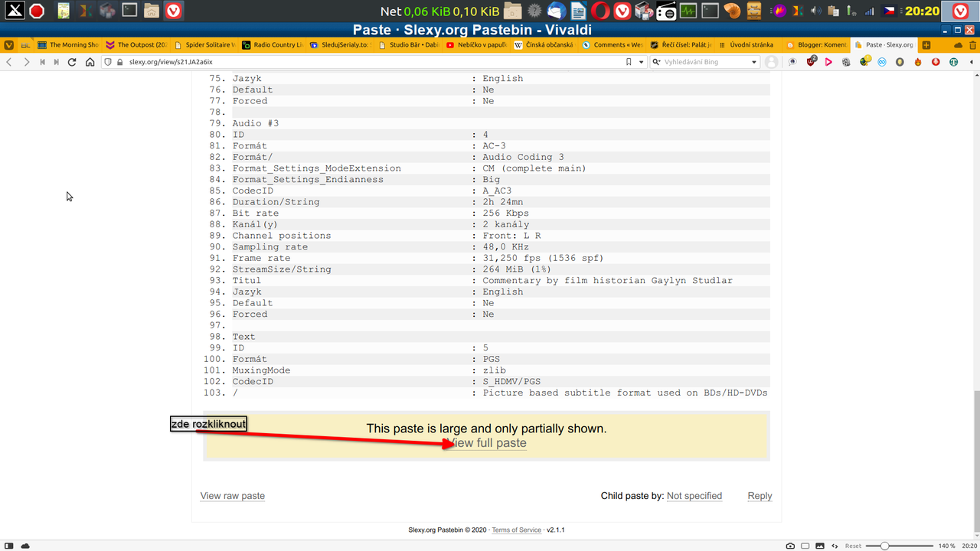Switch to the Radio Country Live tab
The width and height of the screenshot is (980, 551).
273,44
